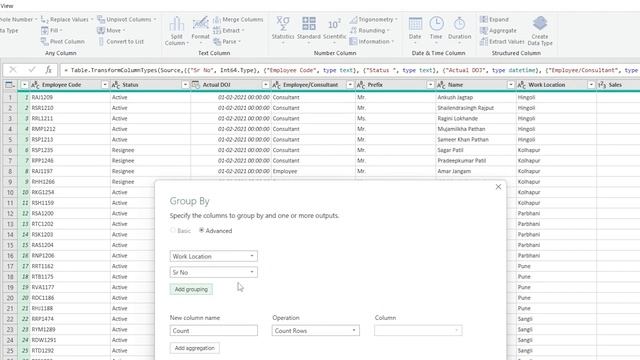
Task: Open the Name column filter arrow
Action: pos(511,85)
